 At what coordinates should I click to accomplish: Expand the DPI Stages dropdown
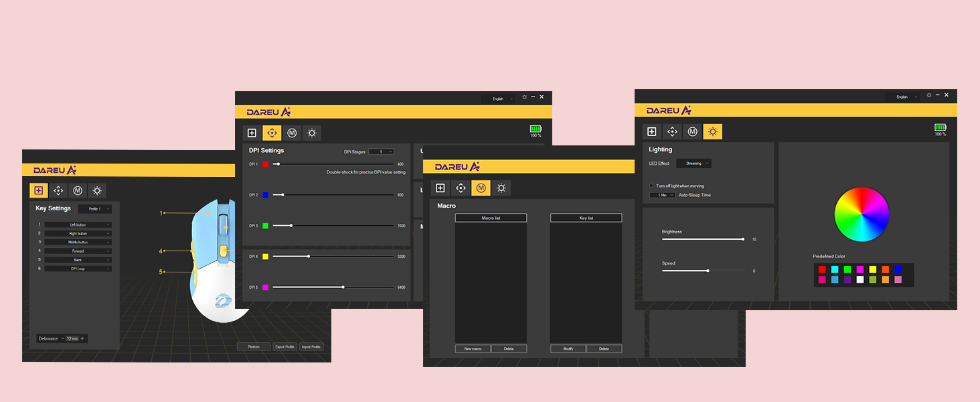(381, 152)
